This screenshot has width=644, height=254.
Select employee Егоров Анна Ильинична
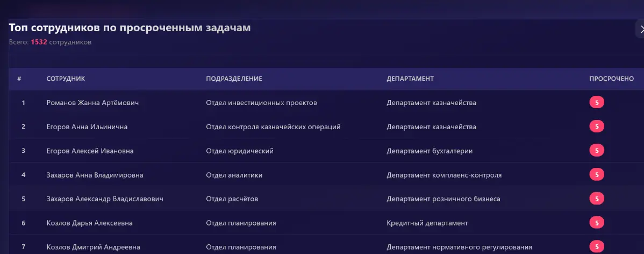[87, 127]
